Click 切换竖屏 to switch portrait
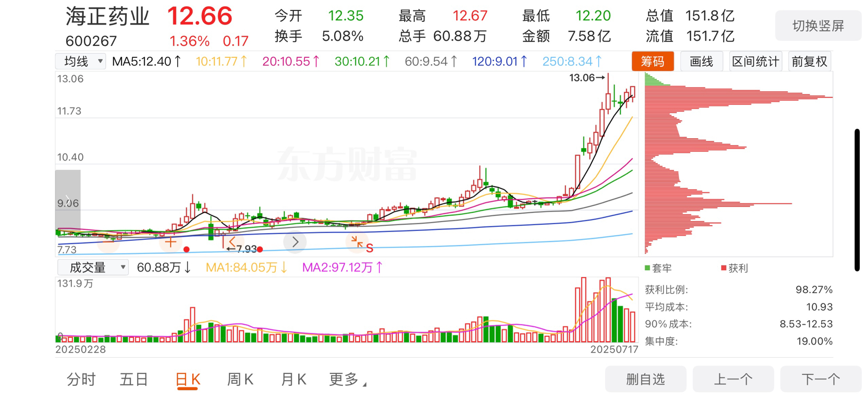This screenshot has width=868, height=401. click(818, 26)
